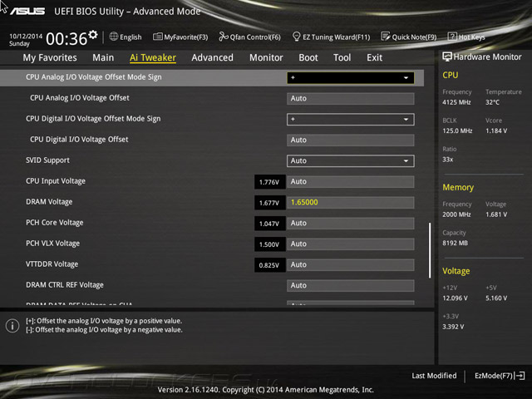Click PCH VLX Voltage Auto field
Screen dimensions: 532x399
tap(351, 244)
